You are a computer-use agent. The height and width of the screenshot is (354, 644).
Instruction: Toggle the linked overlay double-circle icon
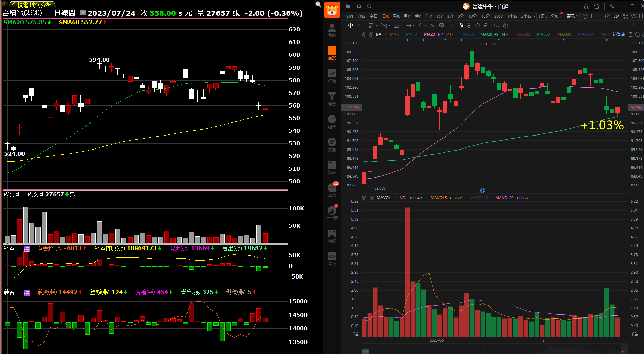pyautogui.click(x=497, y=25)
